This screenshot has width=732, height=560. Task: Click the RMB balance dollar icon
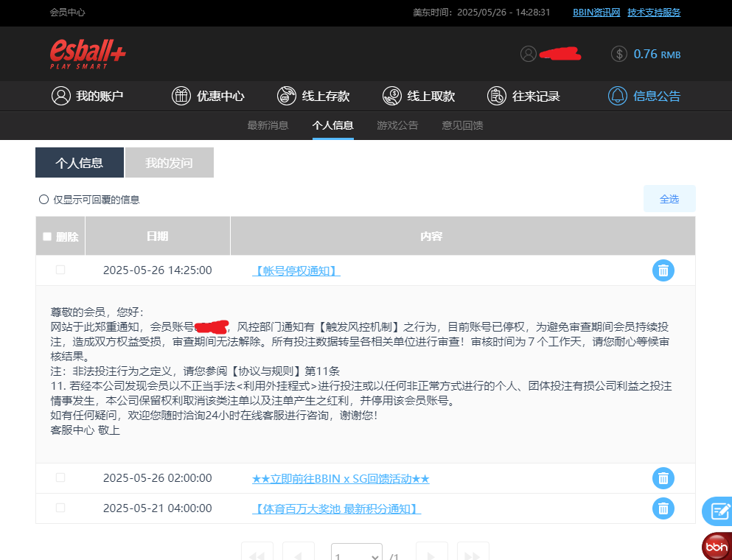pyautogui.click(x=619, y=54)
